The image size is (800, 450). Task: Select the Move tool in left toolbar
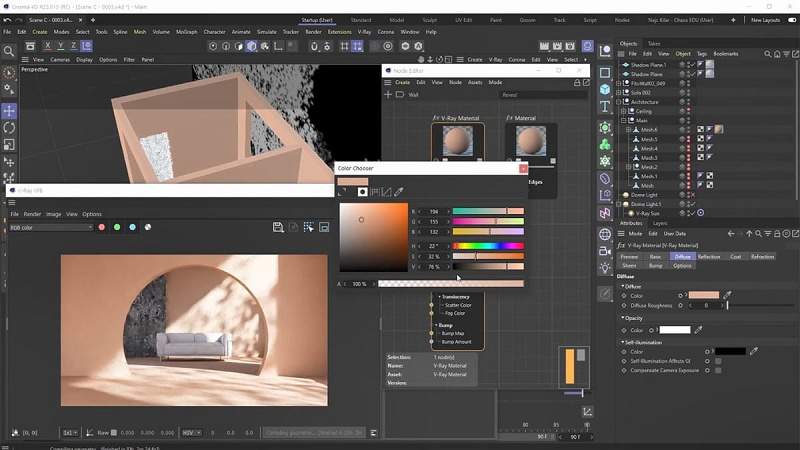(x=9, y=110)
